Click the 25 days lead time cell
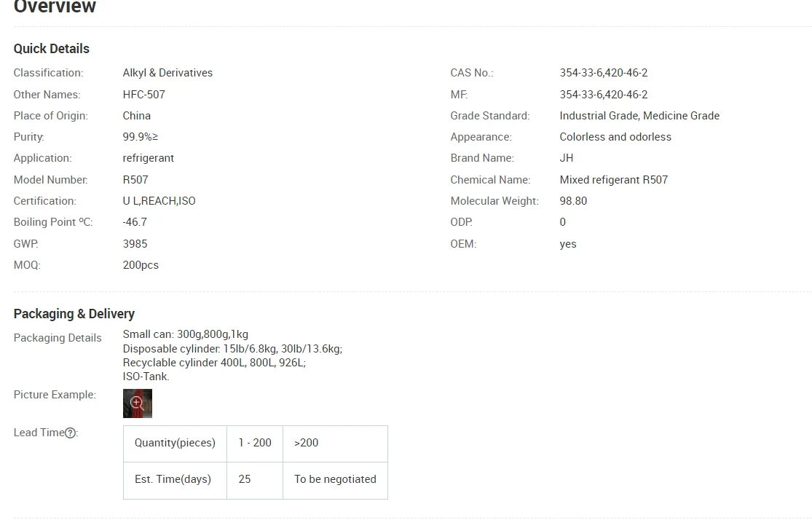This screenshot has width=812, height=520. pyautogui.click(x=255, y=480)
